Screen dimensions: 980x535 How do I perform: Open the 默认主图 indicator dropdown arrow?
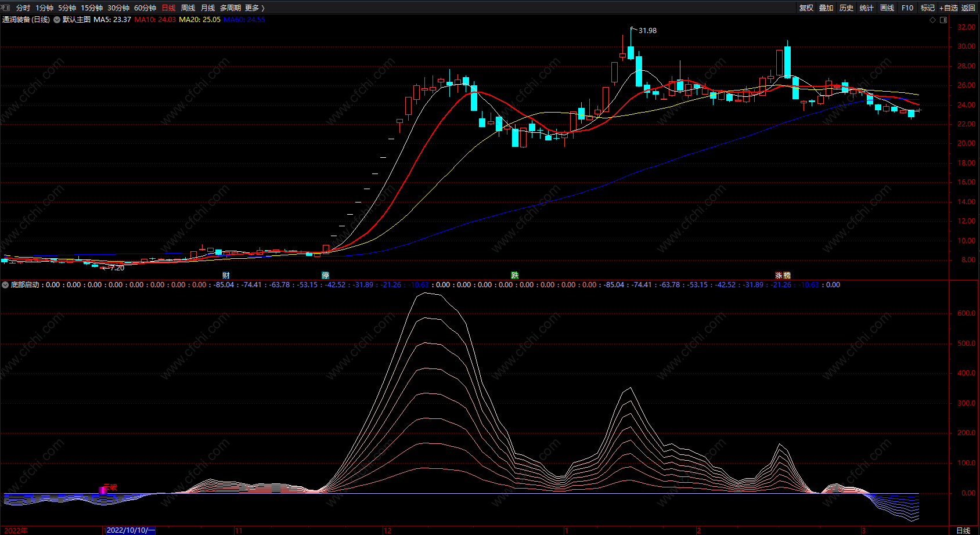point(57,20)
